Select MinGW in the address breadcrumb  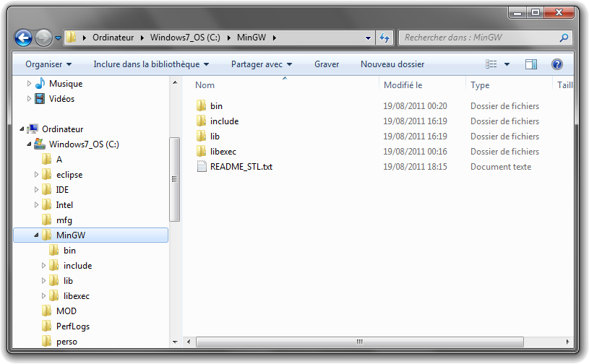pyautogui.click(x=251, y=38)
